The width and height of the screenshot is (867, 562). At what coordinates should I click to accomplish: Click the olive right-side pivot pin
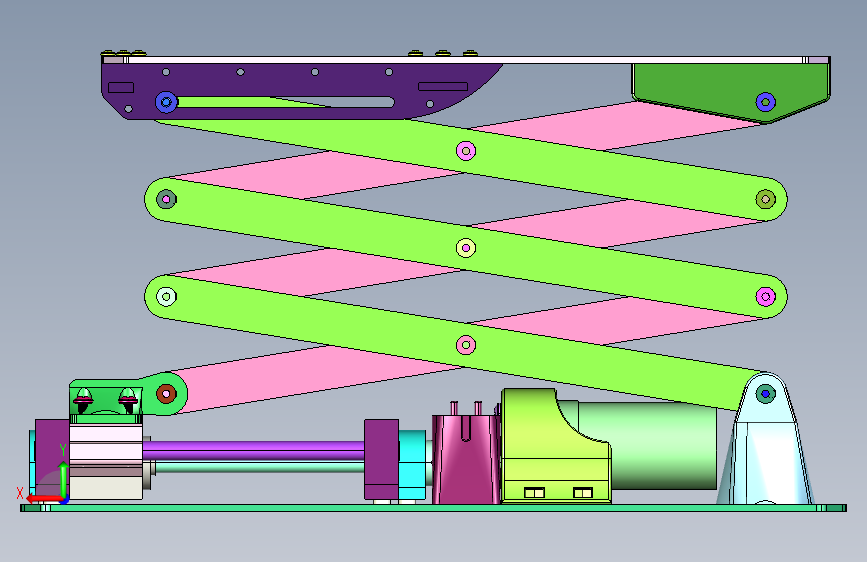tap(765, 199)
